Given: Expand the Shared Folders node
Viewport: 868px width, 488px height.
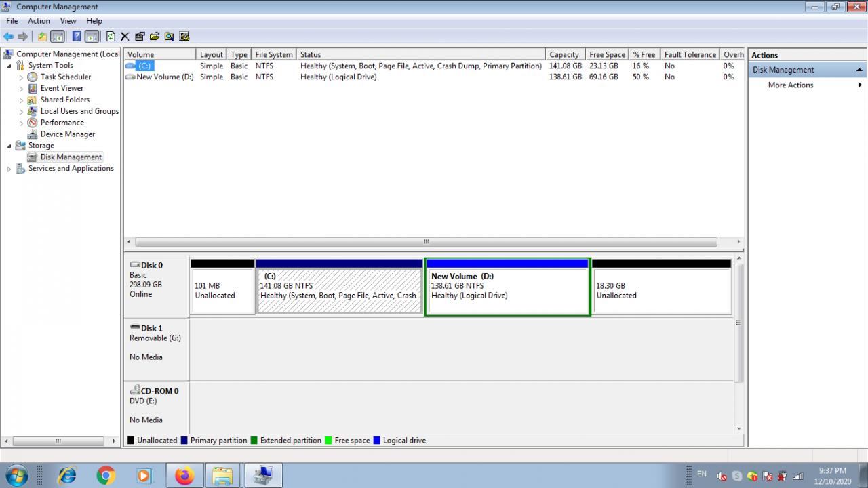Looking at the screenshot, I should tap(21, 100).
